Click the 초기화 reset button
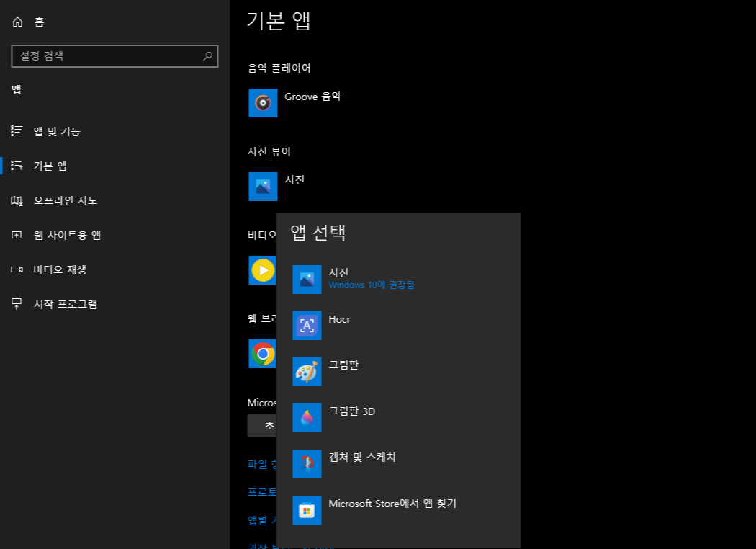The height and width of the screenshot is (549, 756). [x=262, y=426]
